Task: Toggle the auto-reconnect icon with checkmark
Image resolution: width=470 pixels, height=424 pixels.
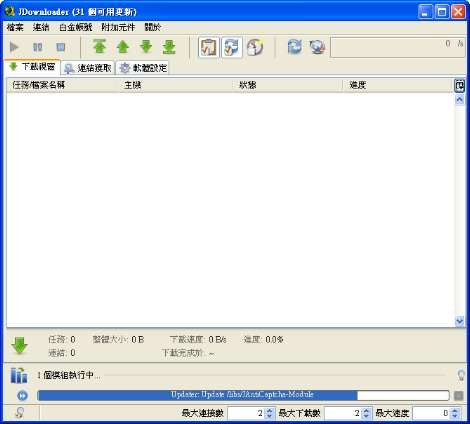Action: tap(232, 47)
